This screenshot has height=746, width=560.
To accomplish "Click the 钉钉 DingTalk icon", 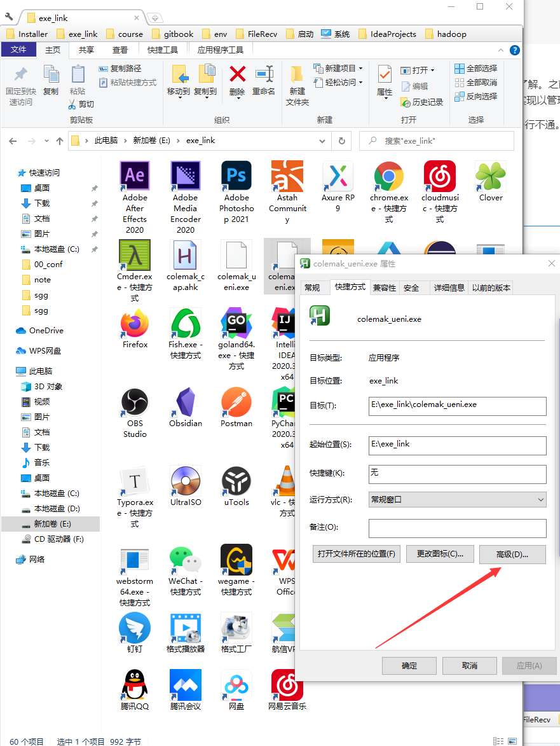I will click(135, 628).
